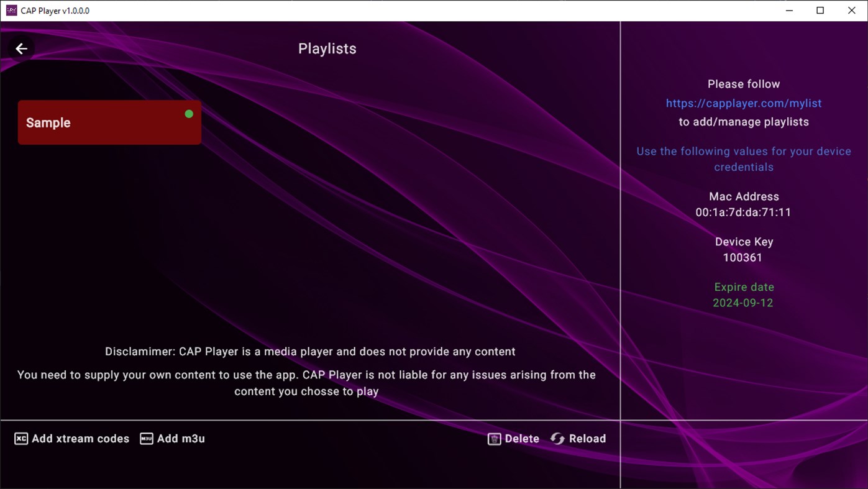Click the Add m3u label
This screenshot has width=868, height=489.
pos(180,438)
